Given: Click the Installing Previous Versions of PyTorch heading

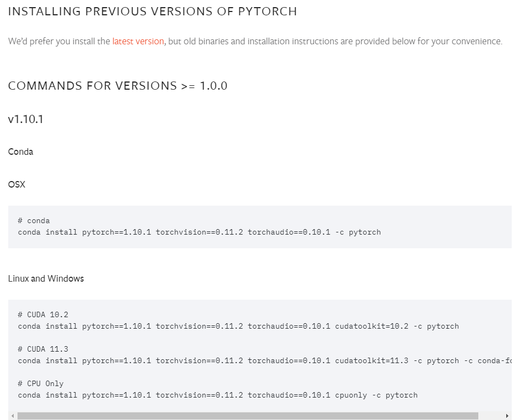Looking at the screenshot, I should point(152,11).
